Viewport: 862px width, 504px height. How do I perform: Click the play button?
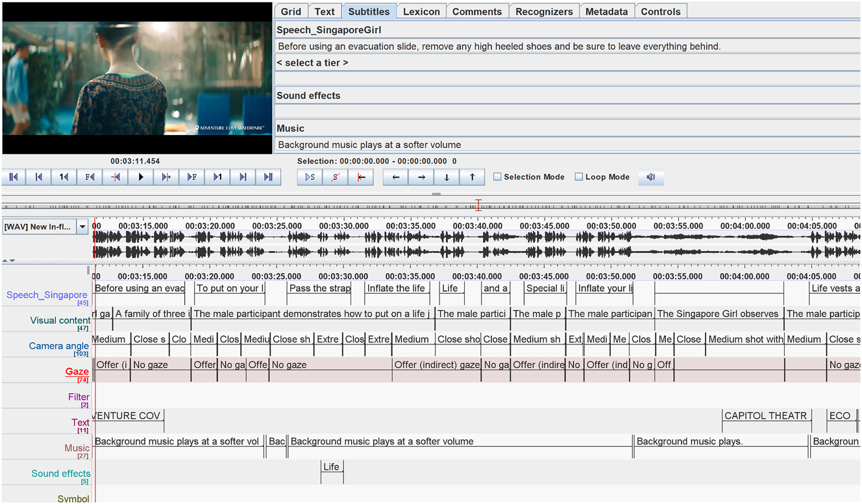click(141, 177)
